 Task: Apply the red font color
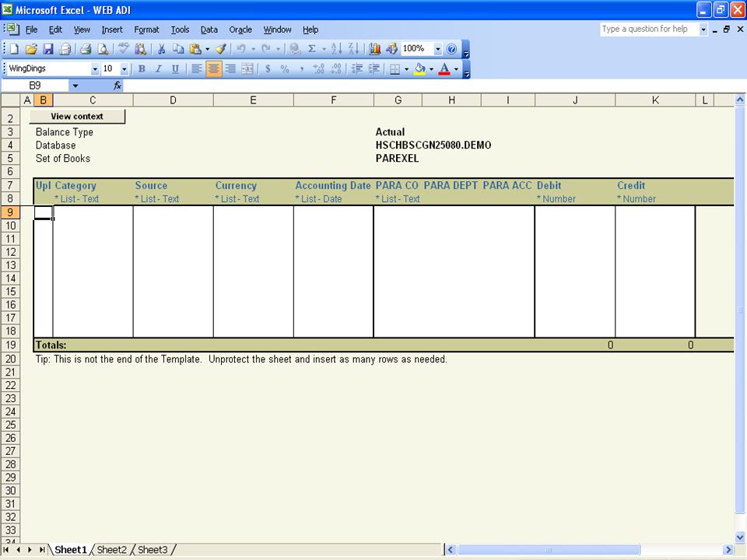pyautogui.click(x=444, y=69)
